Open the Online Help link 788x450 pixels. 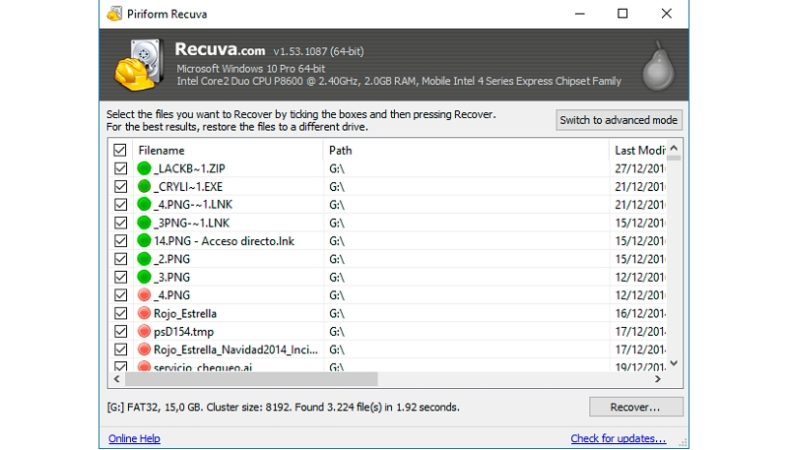coord(134,438)
